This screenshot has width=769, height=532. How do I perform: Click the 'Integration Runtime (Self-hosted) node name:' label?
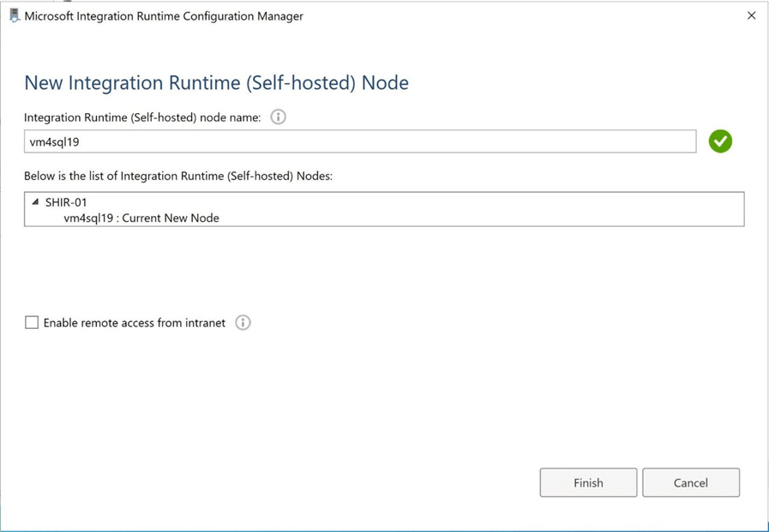(142, 117)
